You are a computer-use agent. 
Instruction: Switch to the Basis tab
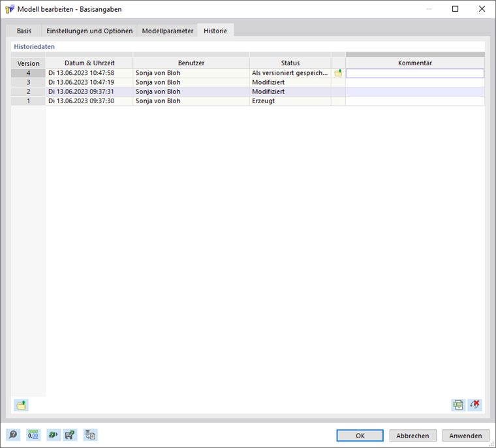pos(24,31)
